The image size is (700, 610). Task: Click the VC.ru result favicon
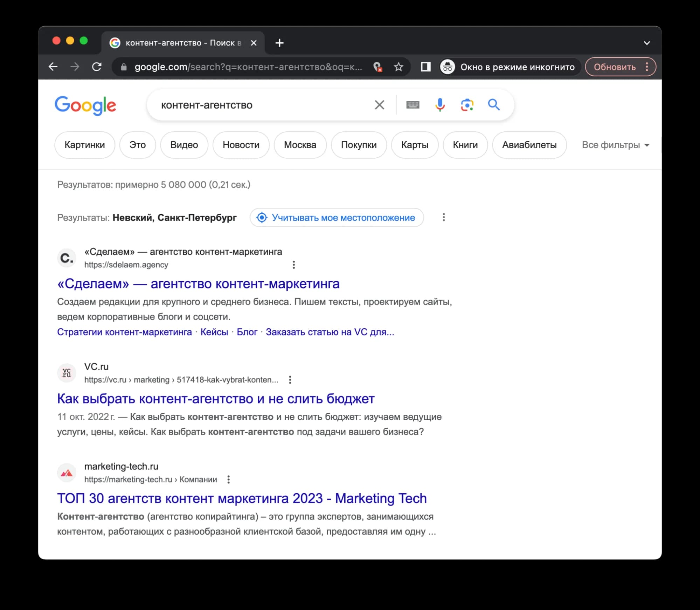click(x=67, y=373)
